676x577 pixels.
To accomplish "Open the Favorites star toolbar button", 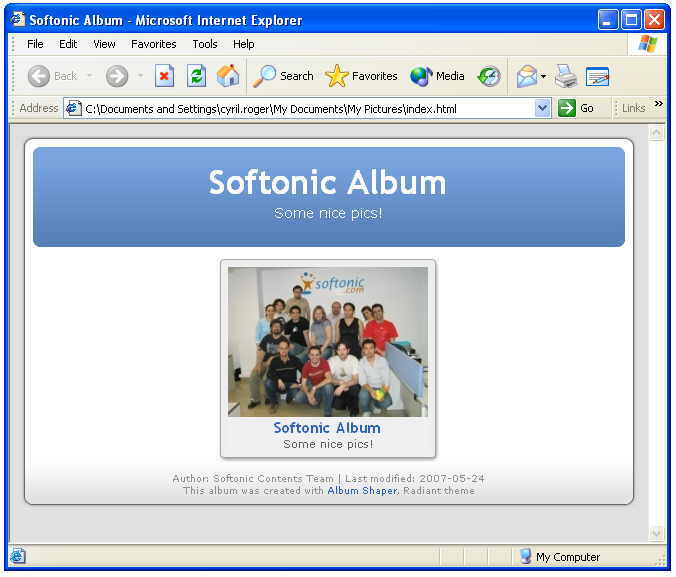I will click(x=362, y=76).
